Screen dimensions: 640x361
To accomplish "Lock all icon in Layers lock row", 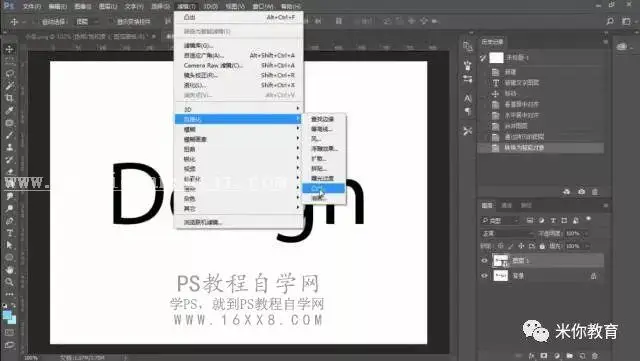I will click(x=542, y=246).
